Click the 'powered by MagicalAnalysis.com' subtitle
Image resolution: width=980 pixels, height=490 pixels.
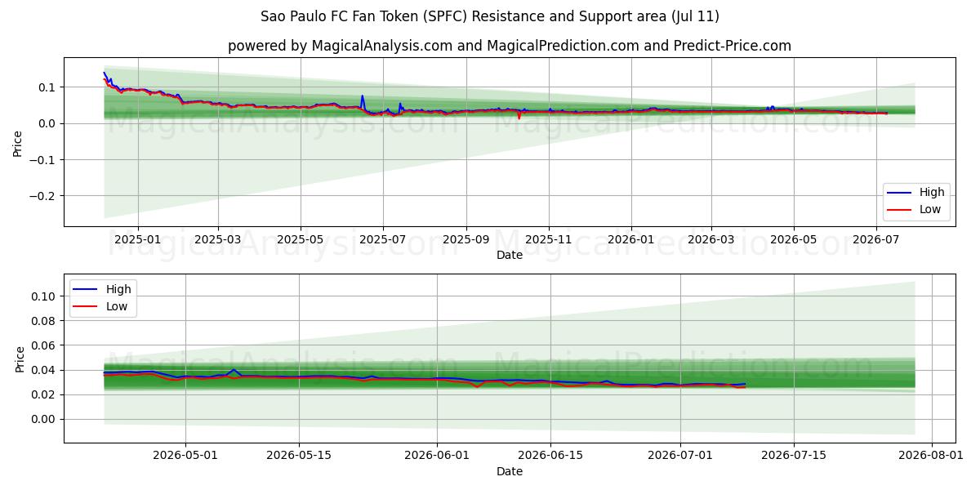[x=510, y=46]
